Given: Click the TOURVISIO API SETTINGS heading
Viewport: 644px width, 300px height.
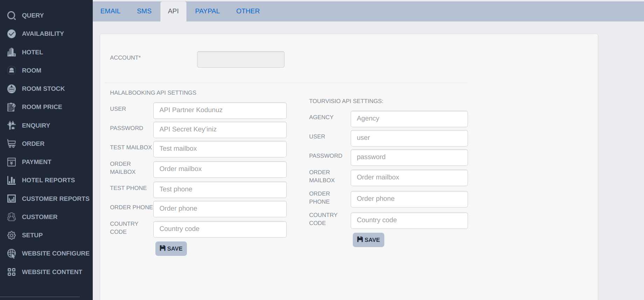Looking at the screenshot, I should (x=346, y=101).
